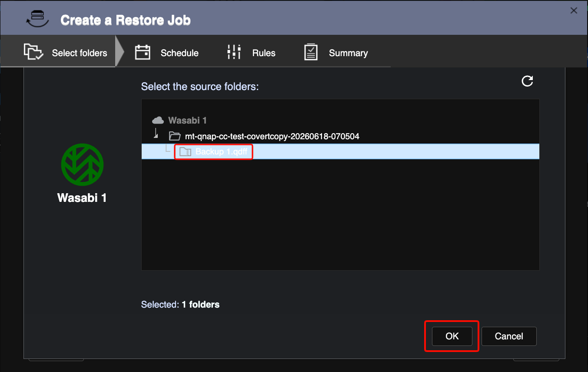Viewport: 588px width, 372px height.
Task: Refresh the source folder list
Action: pyautogui.click(x=527, y=81)
